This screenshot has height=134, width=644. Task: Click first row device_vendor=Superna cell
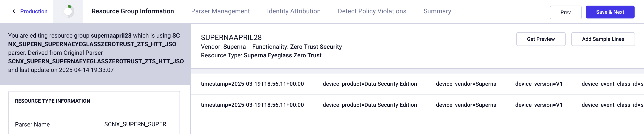click(466, 84)
